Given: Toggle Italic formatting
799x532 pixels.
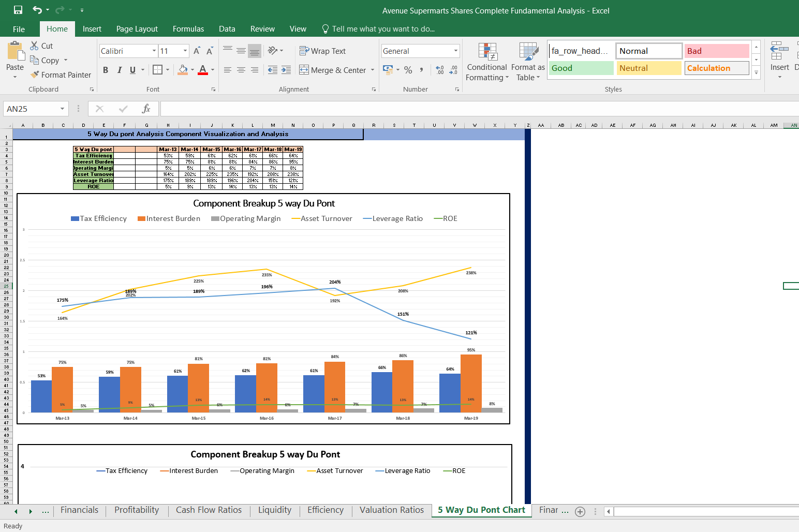Looking at the screenshot, I should [x=120, y=70].
